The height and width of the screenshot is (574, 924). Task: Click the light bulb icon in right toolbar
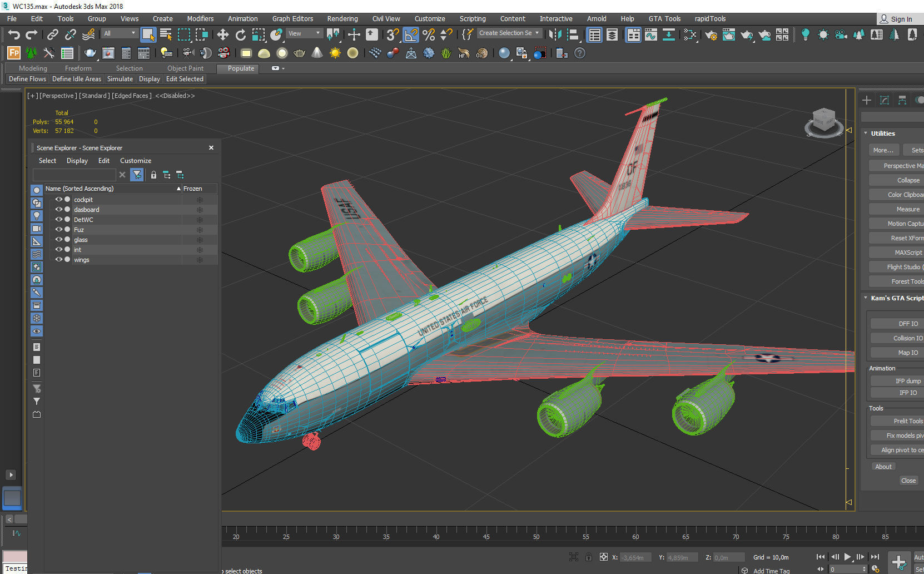[805, 35]
